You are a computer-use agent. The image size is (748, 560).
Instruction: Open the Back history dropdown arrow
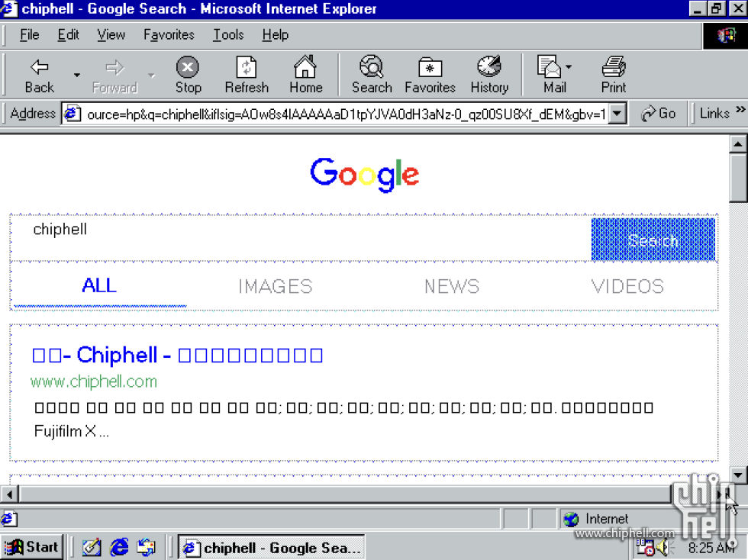[76, 76]
